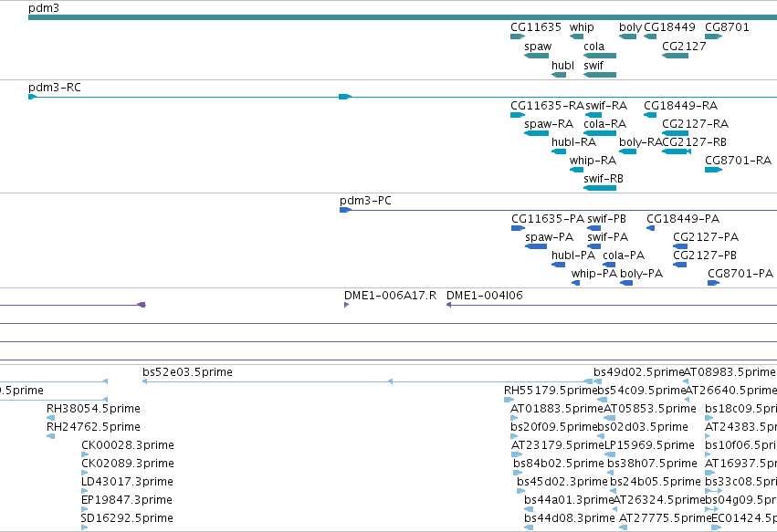
Task: Open EST 'bs52e03.5prime'
Action: tap(187, 372)
